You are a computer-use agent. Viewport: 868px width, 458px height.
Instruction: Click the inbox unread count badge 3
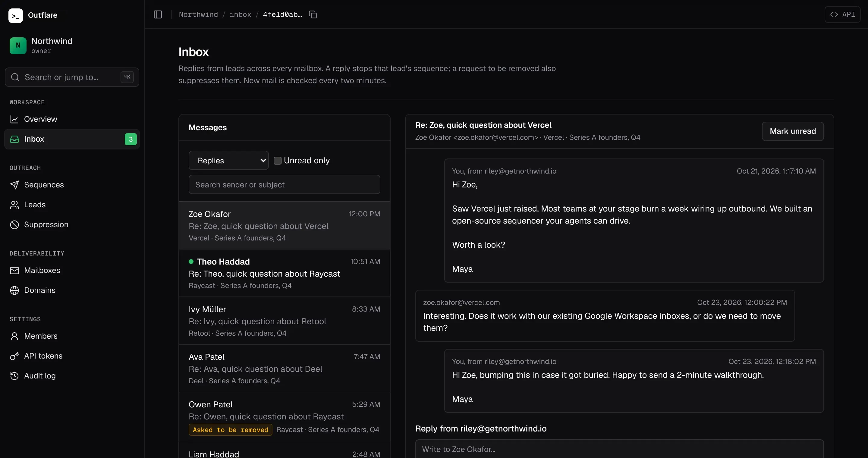pyautogui.click(x=131, y=139)
